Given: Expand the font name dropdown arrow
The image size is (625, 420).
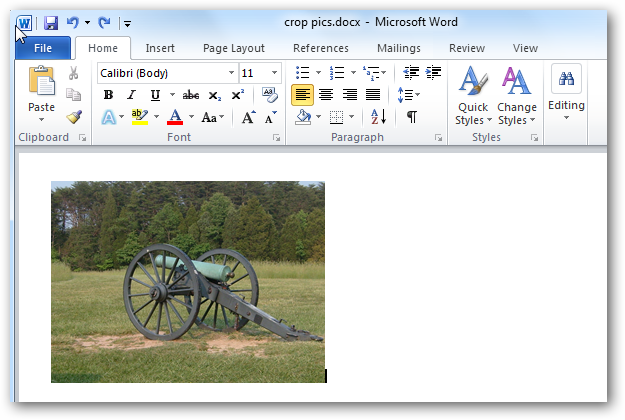Looking at the screenshot, I should (x=231, y=73).
